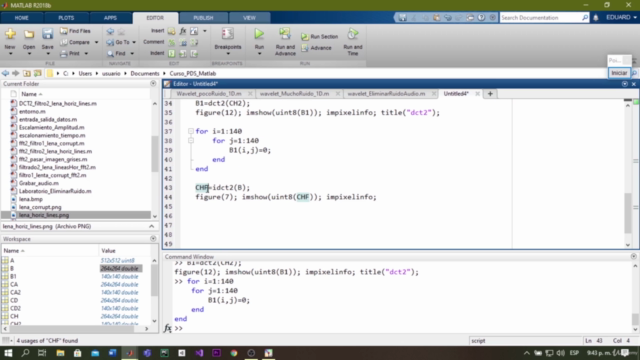Select variable B1 in Workspace
640x360 pixels.
click(13, 276)
